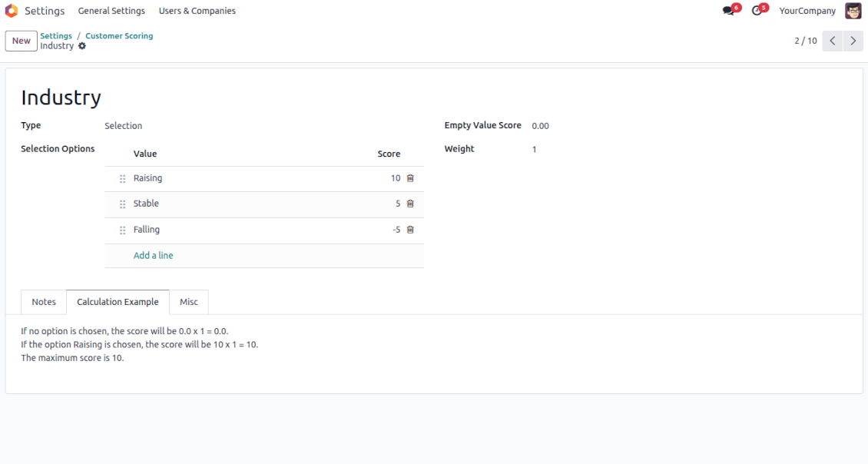Go to the previous record arrow

[x=833, y=41]
